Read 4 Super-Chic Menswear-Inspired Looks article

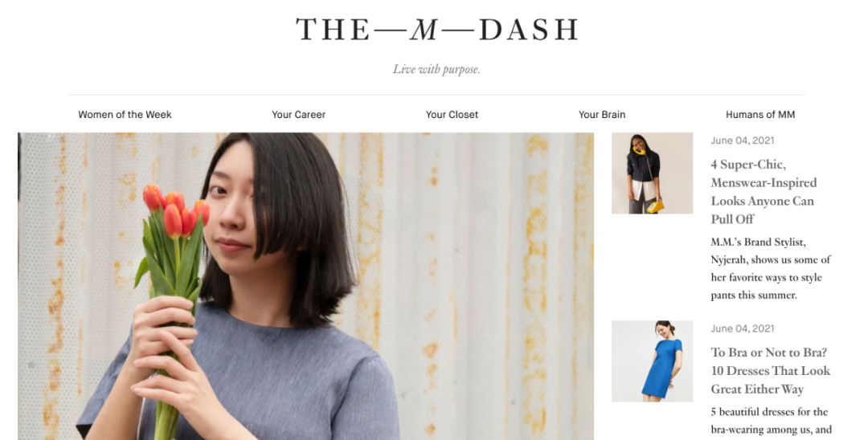[764, 191]
